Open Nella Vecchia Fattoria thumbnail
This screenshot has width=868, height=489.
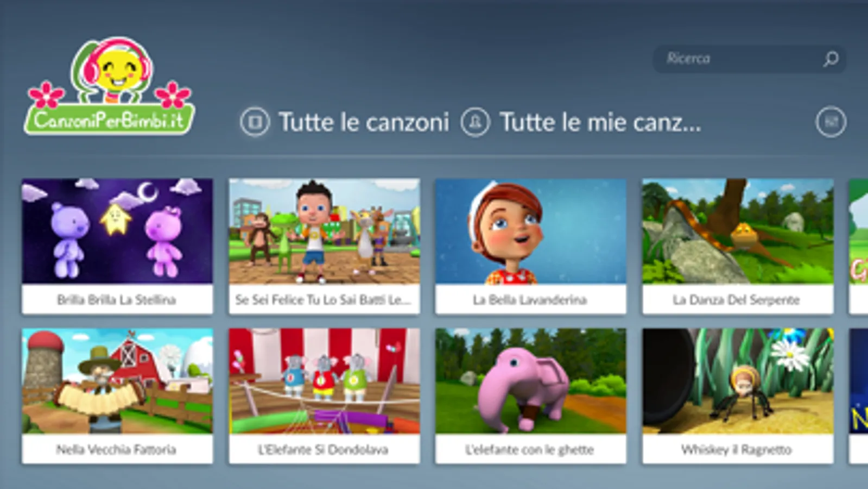[117, 381]
